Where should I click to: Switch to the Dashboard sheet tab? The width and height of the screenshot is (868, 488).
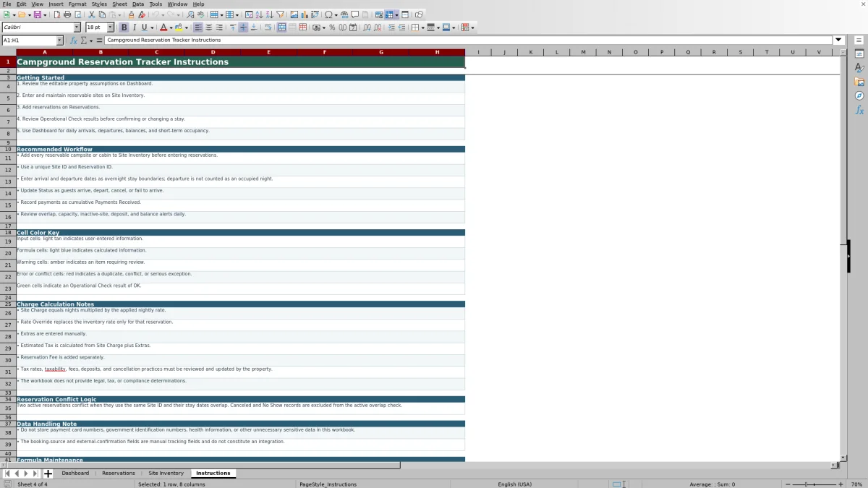(x=75, y=474)
